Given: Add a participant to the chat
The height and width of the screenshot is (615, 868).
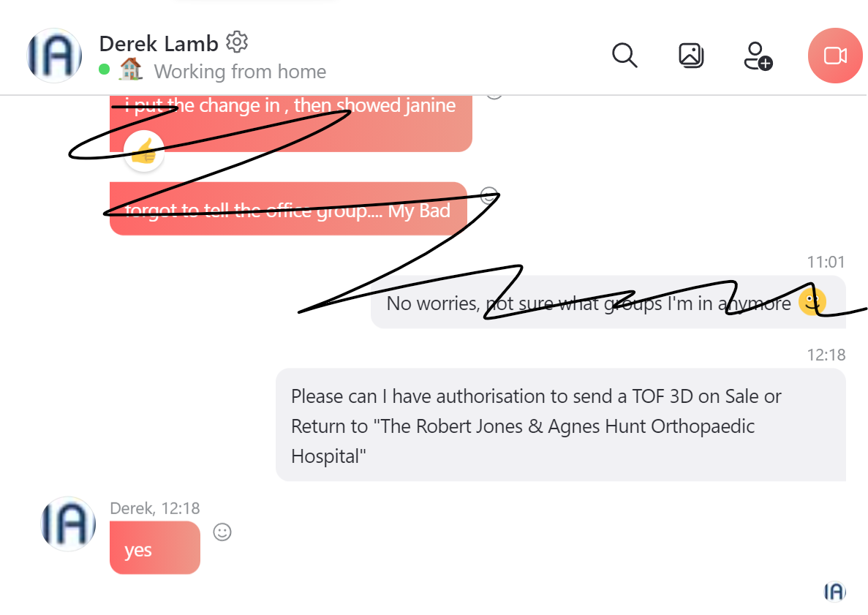Looking at the screenshot, I should (x=758, y=56).
